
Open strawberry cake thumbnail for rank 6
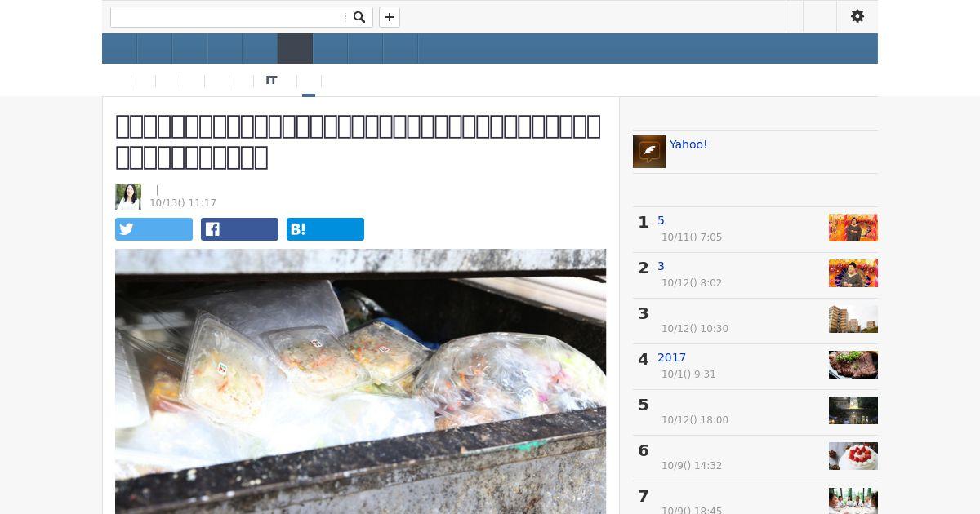853,456
